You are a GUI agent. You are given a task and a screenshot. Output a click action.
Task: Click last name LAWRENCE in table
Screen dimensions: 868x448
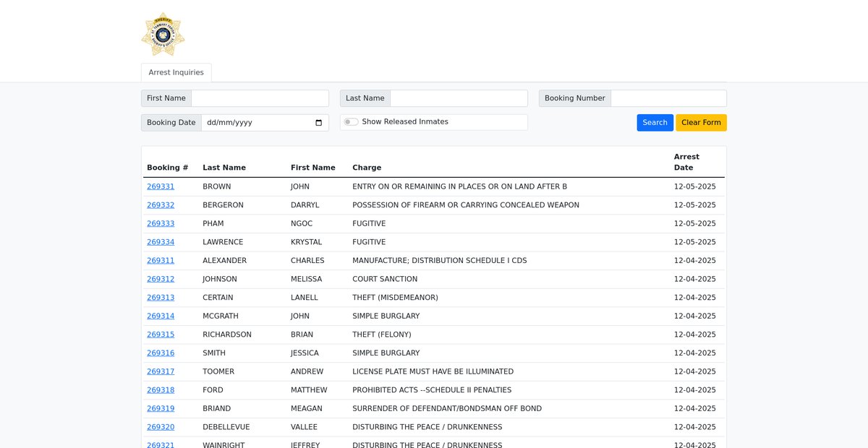coord(223,242)
